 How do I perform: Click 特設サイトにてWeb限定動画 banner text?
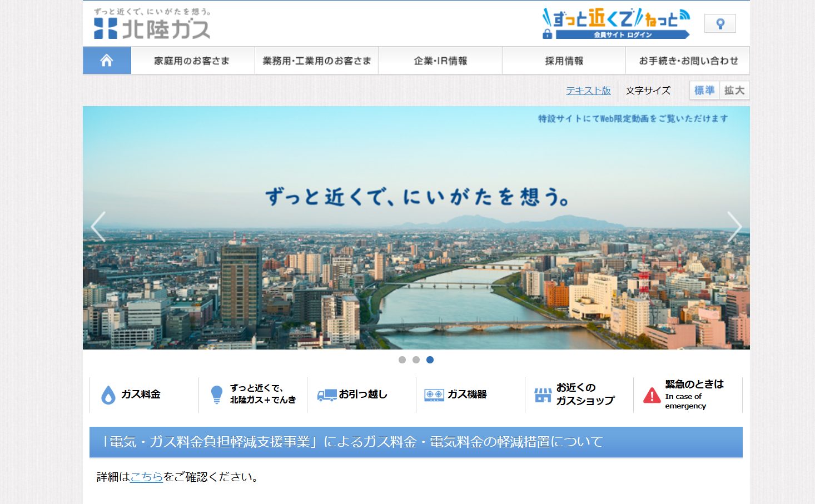point(633,118)
